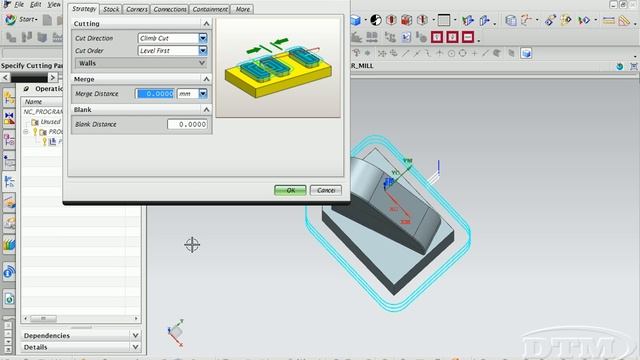Click the Blank Distance value field
The width and height of the screenshot is (640, 360).
(x=187, y=124)
